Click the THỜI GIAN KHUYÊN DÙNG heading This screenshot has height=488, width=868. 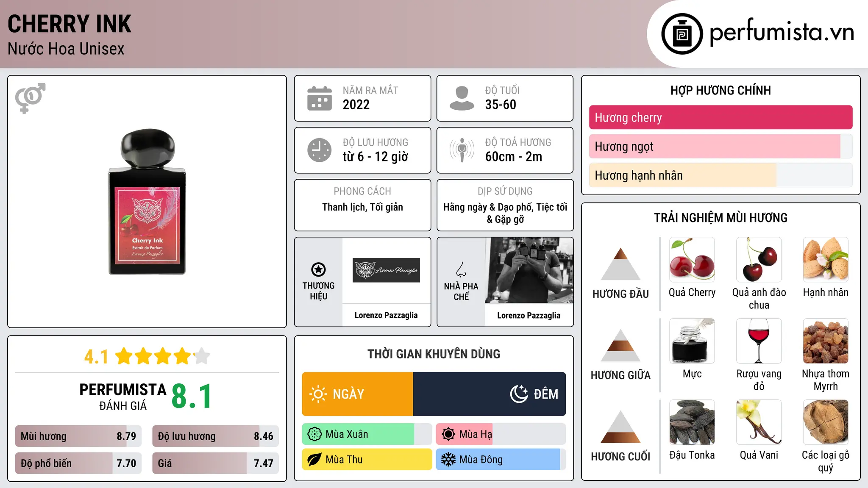coord(434,354)
